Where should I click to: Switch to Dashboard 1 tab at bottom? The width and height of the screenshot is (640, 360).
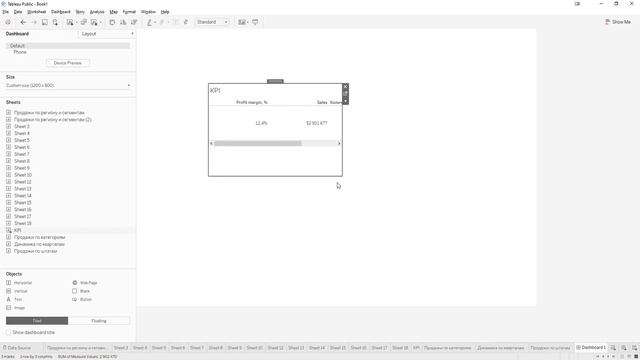[x=591, y=348]
